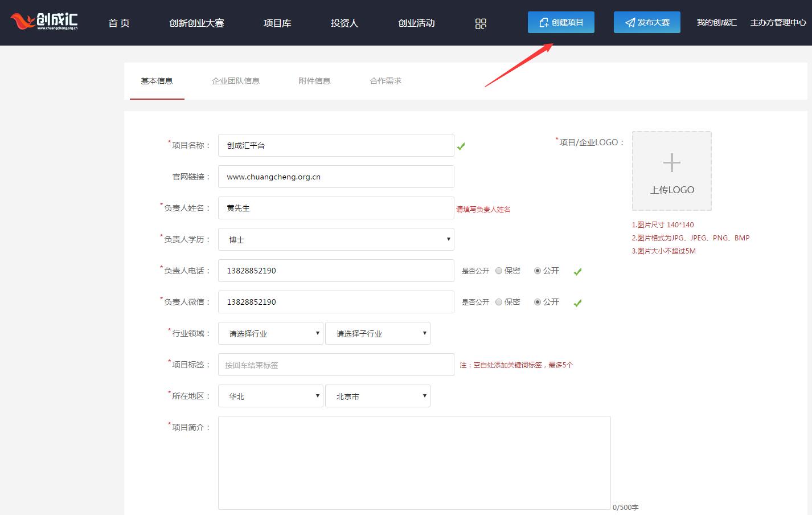Open the 请选择行业 dropdown
Viewport: 812px width, 515px height.
tap(270, 333)
